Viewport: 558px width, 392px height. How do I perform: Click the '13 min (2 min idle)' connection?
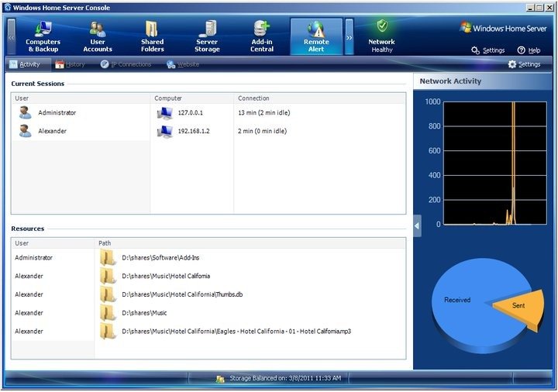(264, 113)
